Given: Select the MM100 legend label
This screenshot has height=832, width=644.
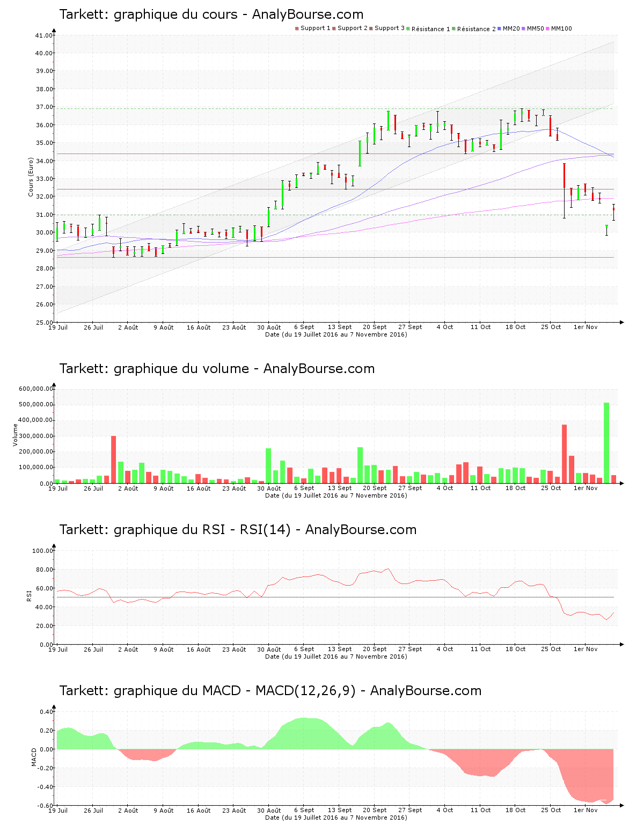Looking at the screenshot, I should pos(561,28).
